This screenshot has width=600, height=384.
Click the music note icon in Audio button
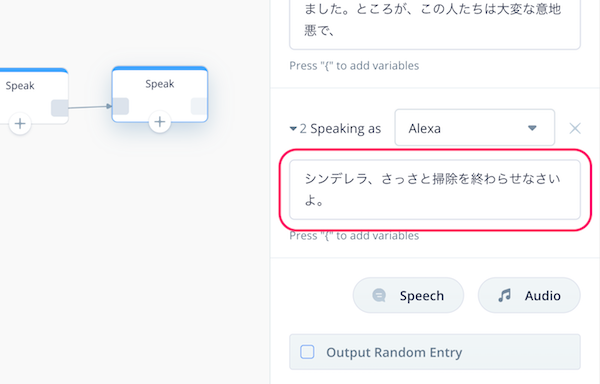point(504,295)
